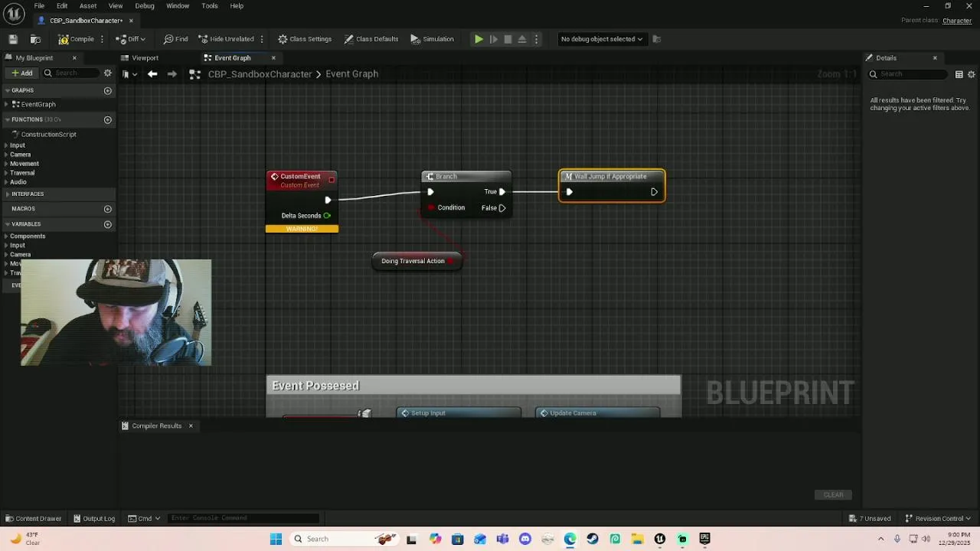Open the Asset menu

click(88, 5)
